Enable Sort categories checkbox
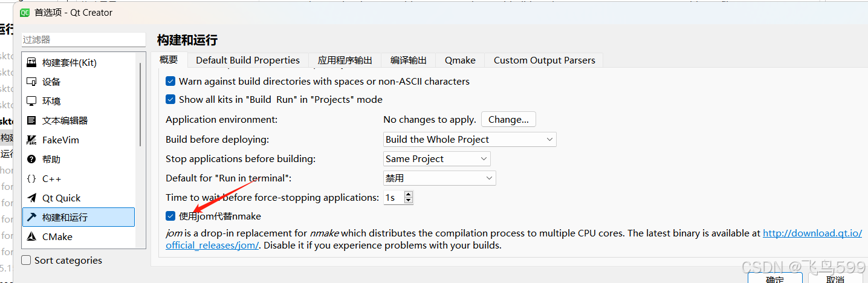The width and height of the screenshot is (868, 283). (26, 260)
